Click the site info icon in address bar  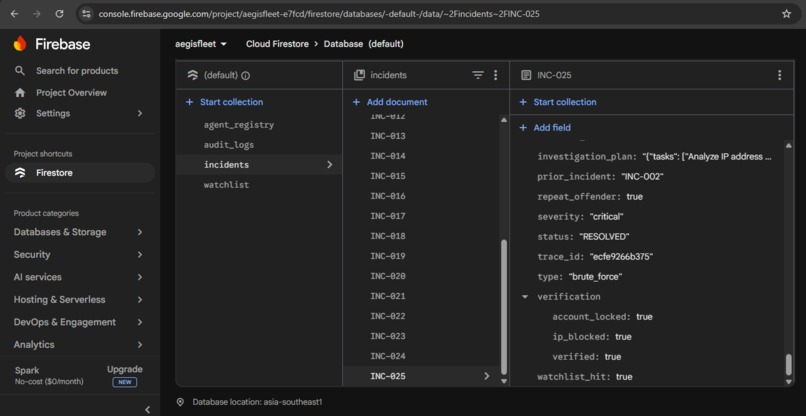(86, 14)
